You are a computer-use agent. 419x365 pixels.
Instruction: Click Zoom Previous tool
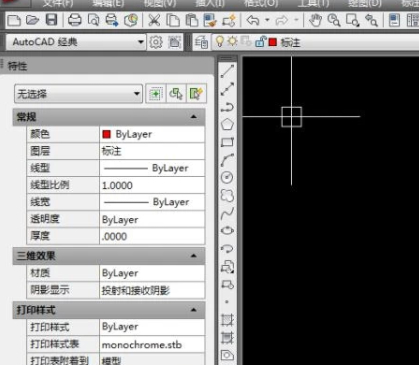tap(371, 20)
